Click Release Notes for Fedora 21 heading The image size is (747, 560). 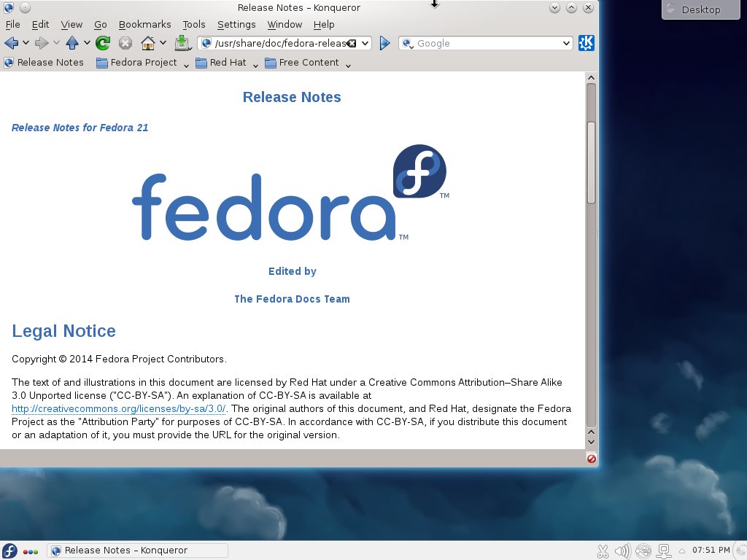[80, 128]
